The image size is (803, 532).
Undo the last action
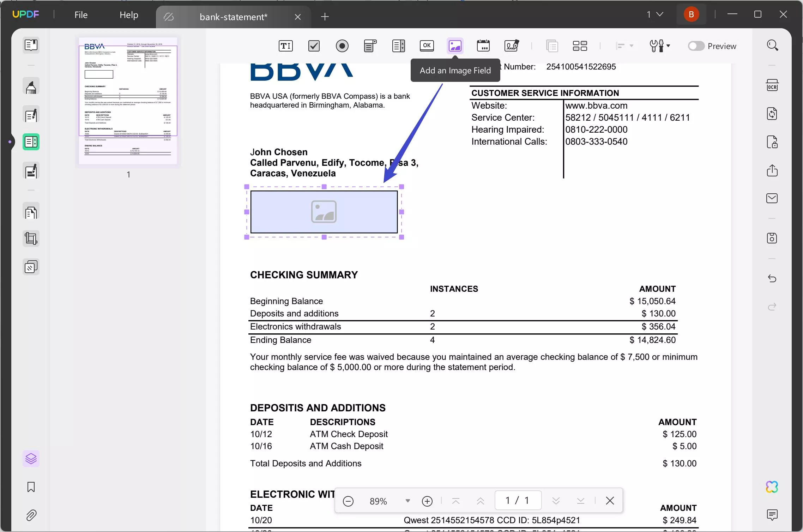coord(772,279)
